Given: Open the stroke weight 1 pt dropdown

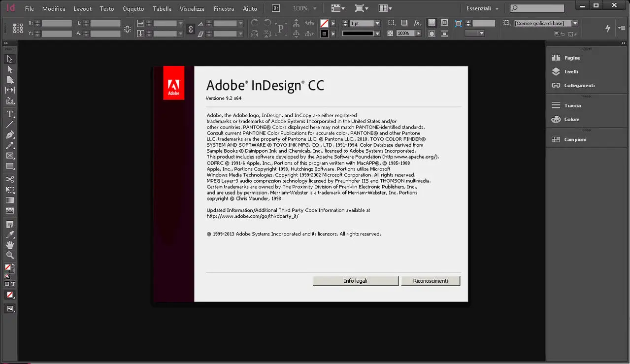Looking at the screenshot, I should pyautogui.click(x=377, y=23).
